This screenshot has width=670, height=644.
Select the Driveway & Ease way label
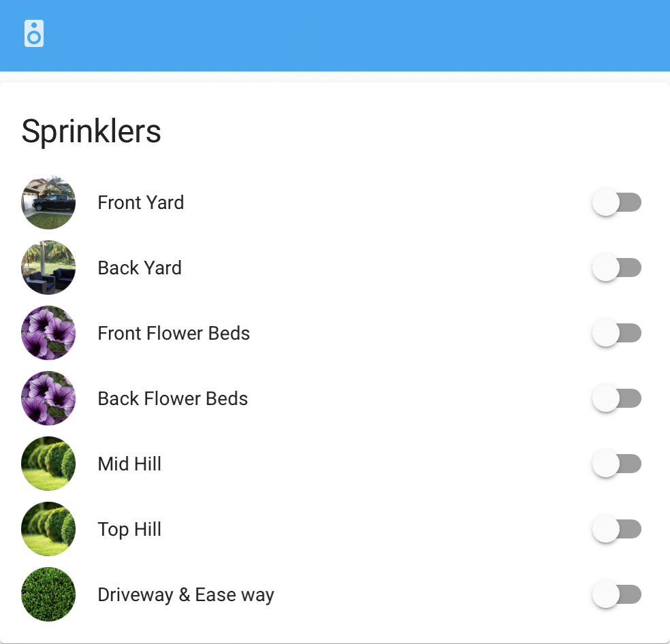[186, 595]
